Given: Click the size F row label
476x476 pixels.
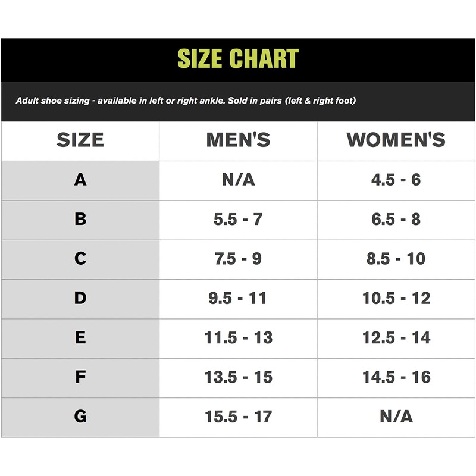Looking at the screenshot, I should [x=80, y=377].
